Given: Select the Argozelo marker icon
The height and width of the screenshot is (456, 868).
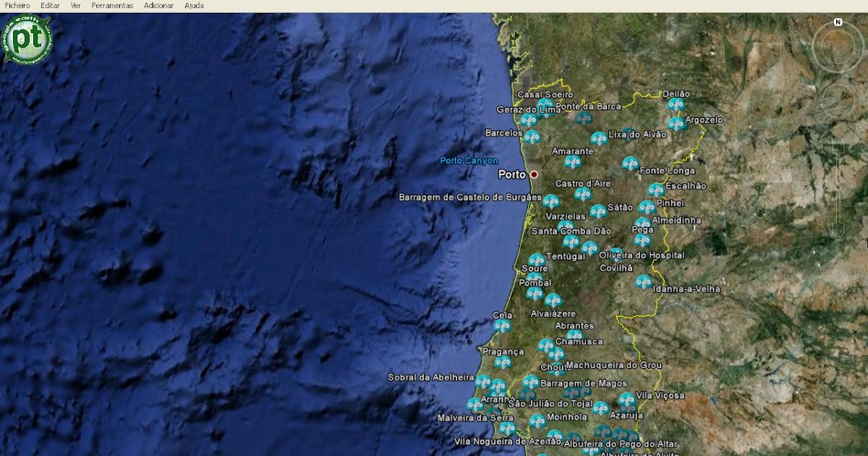Looking at the screenshot, I should (677, 124).
